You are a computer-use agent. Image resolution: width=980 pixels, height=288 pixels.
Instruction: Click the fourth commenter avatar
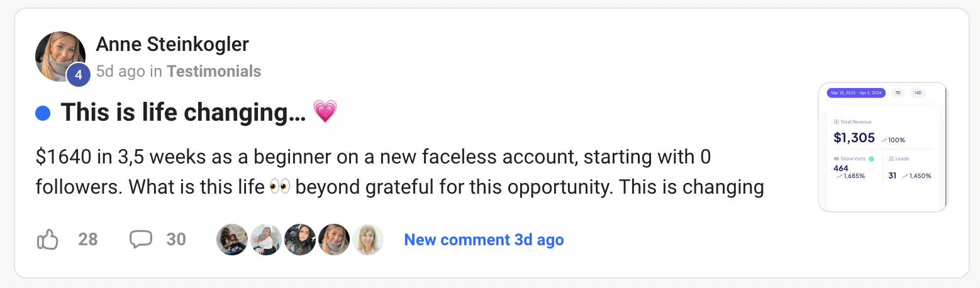(x=334, y=240)
